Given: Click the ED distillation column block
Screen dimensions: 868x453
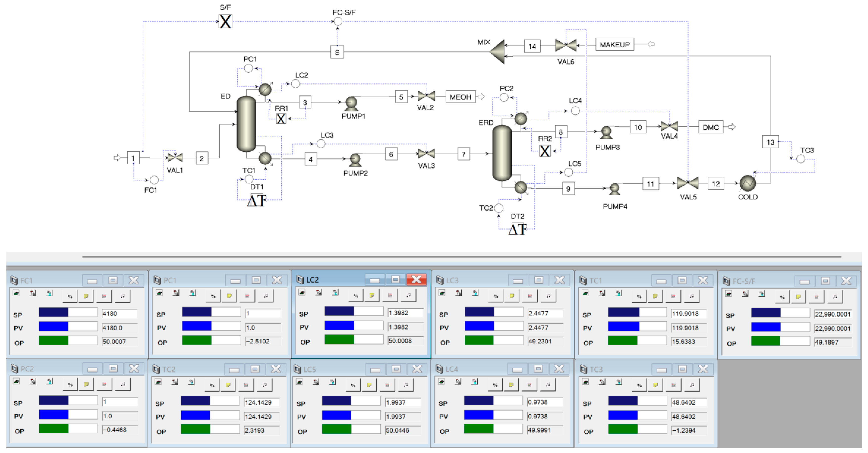Looking at the screenshot, I should click(x=246, y=124).
